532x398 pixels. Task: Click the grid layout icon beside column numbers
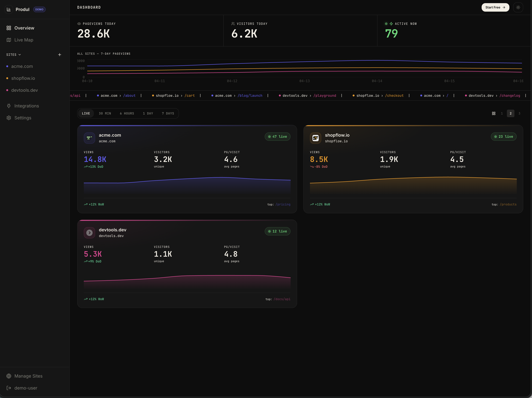coord(494,113)
